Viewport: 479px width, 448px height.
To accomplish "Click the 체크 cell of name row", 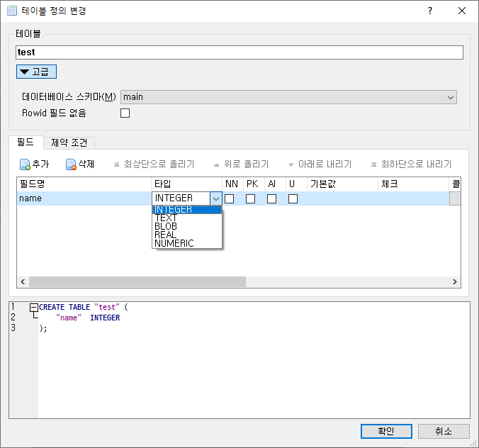I will pos(414,198).
